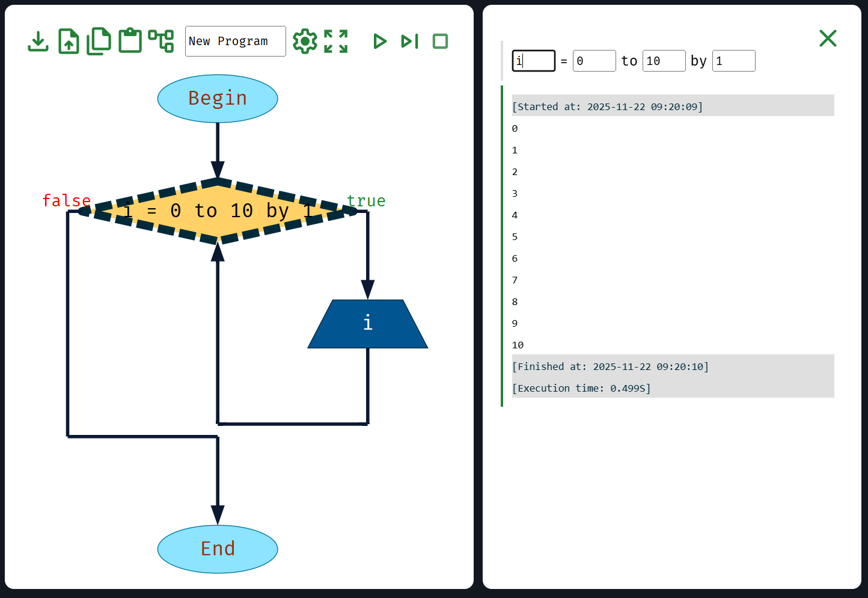Viewport: 868px width, 598px height.
Task: Select the blue output node 'i'
Action: point(368,324)
